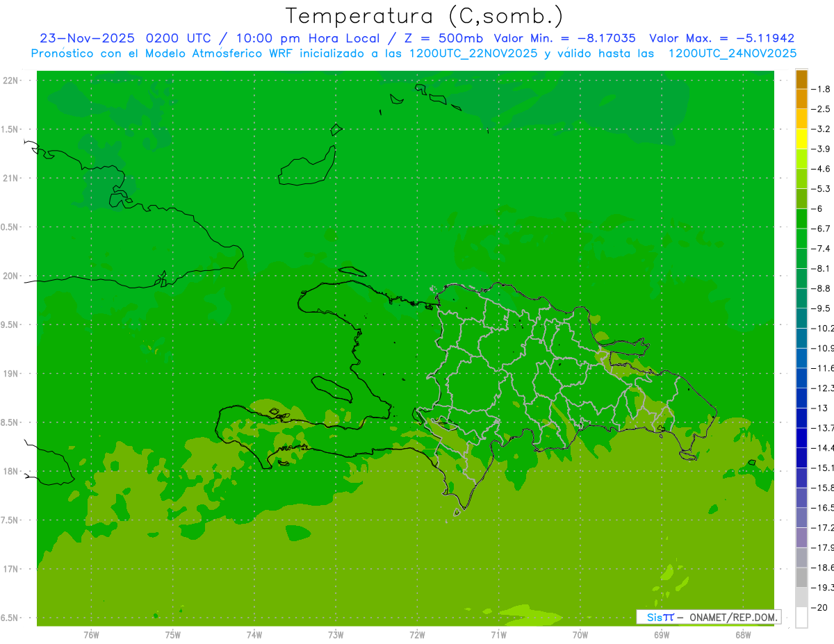The height and width of the screenshot is (644, 834).
Task: Click the "-4.6" colorbar value
Action: pos(821,169)
